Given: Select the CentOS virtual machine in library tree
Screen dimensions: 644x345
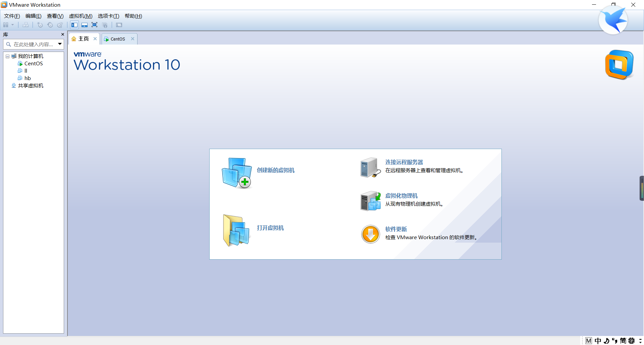Looking at the screenshot, I should [34, 64].
